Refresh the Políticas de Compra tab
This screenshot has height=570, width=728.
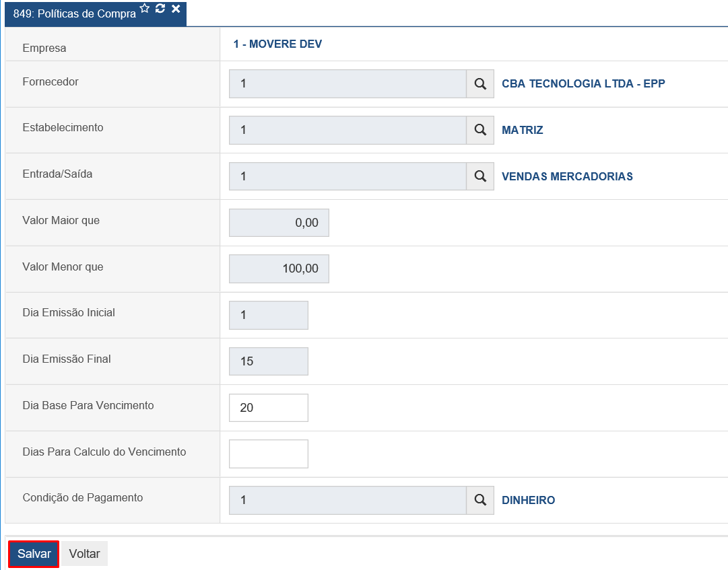click(x=160, y=8)
